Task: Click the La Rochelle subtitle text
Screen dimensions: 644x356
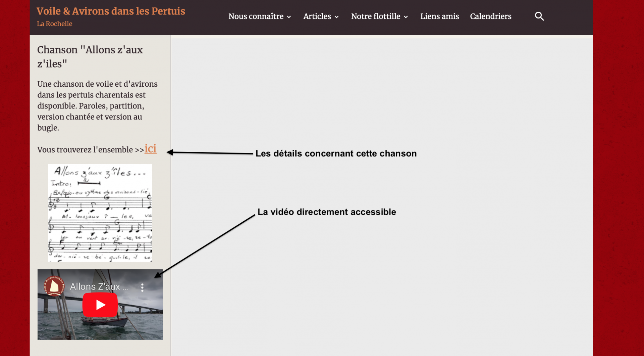Action: click(55, 24)
